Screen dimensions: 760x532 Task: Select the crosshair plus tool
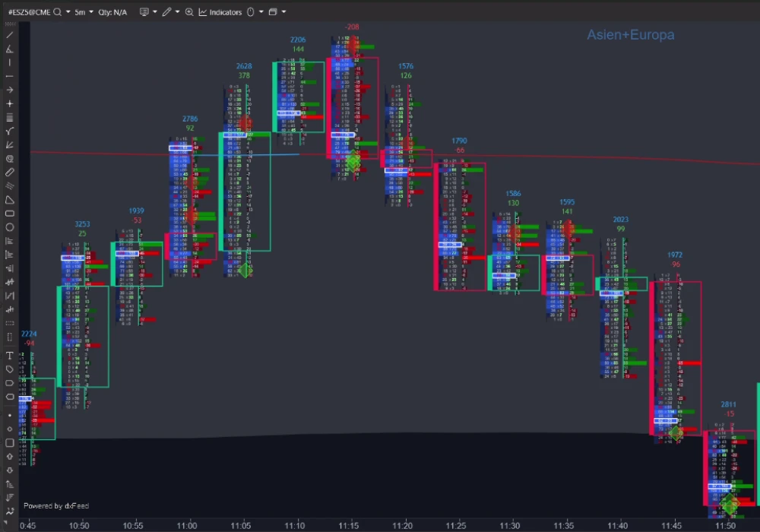click(x=9, y=103)
